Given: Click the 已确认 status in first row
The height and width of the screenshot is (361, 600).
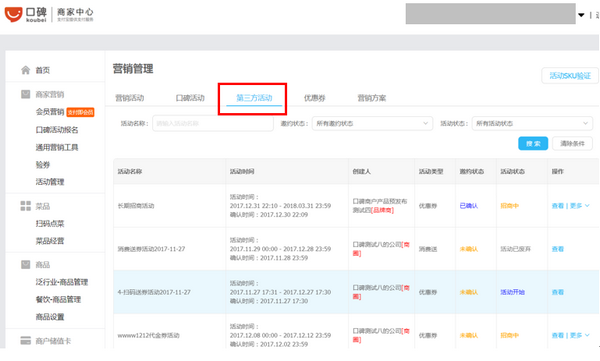Looking at the screenshot, I should click(x=468, y=206).
